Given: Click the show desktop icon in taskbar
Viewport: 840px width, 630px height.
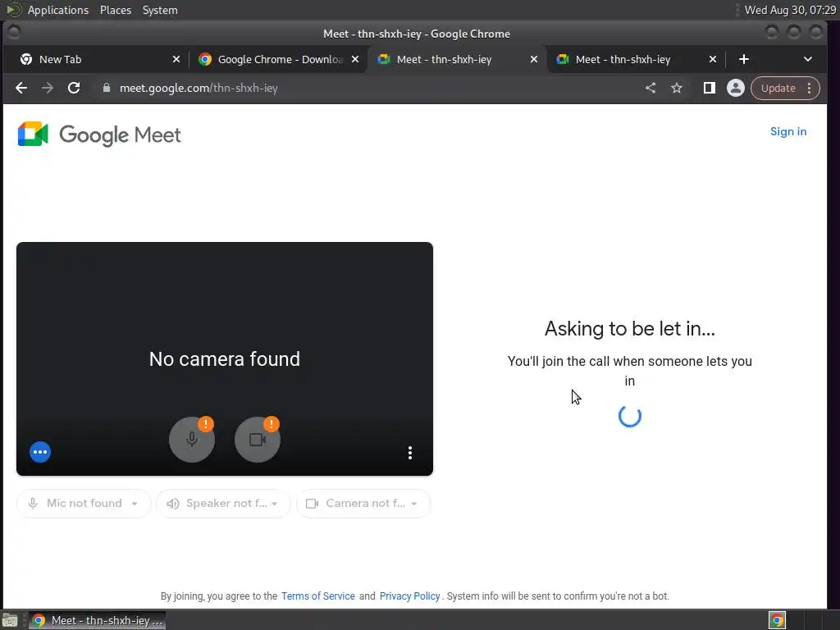Looking at the screenshot, I should tap(10, 620).
